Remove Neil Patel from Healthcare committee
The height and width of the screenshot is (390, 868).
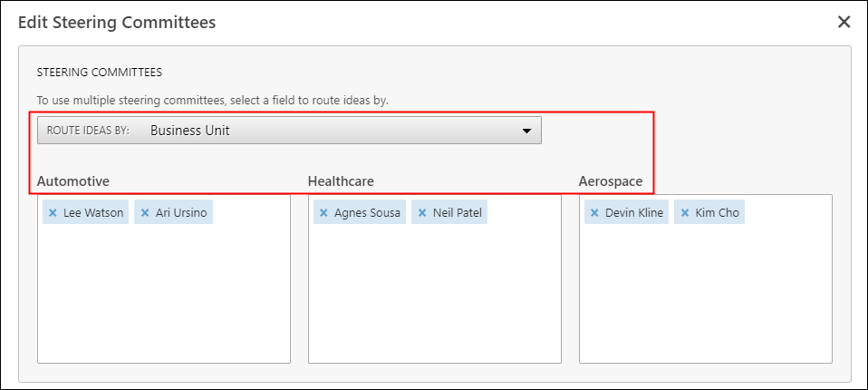point(422,213)
